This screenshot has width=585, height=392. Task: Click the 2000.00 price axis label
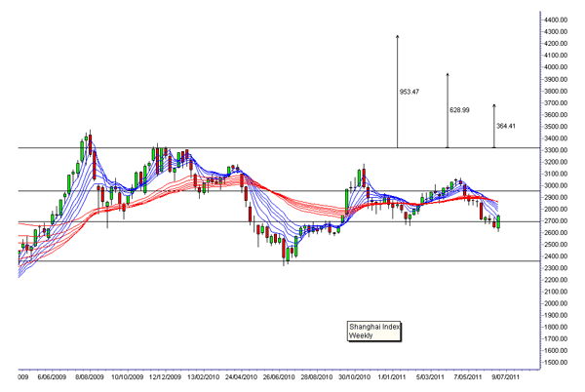(x=556, y=303)
